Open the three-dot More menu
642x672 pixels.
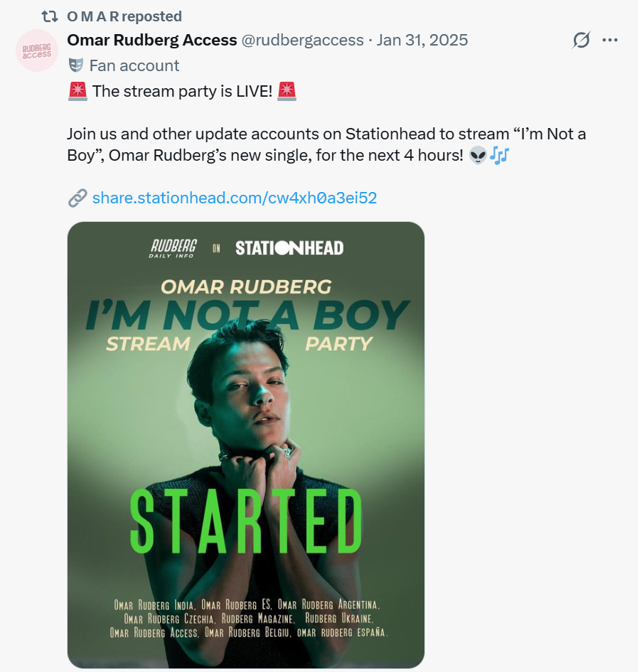(x=610, y=41)
